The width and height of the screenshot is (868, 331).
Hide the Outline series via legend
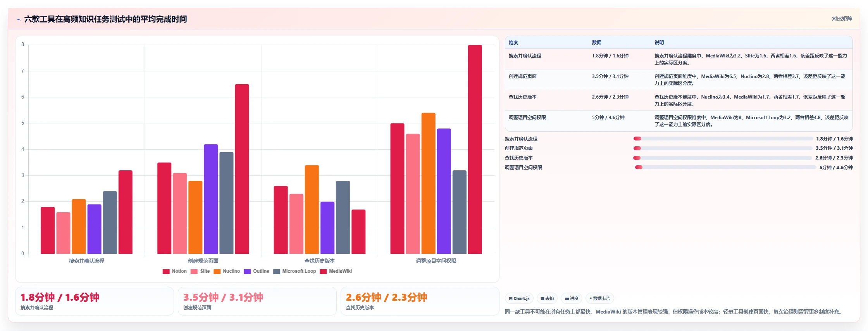pos(257,271)
